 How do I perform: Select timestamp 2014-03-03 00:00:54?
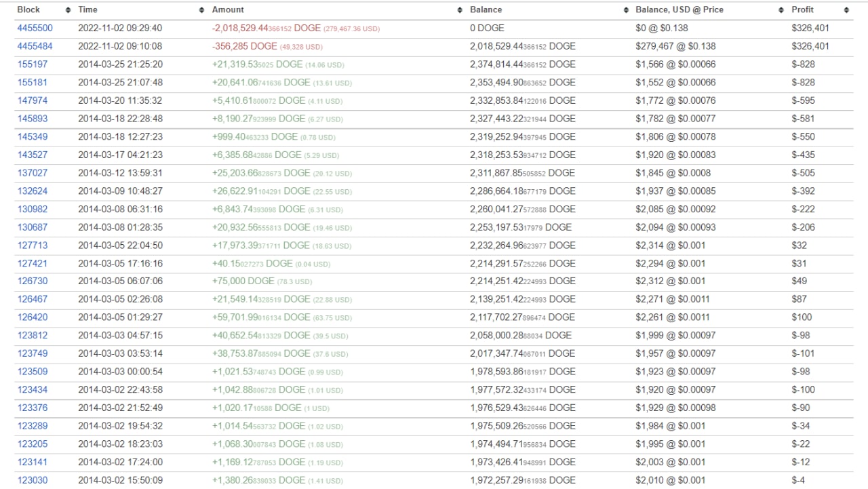coord(120,372)
